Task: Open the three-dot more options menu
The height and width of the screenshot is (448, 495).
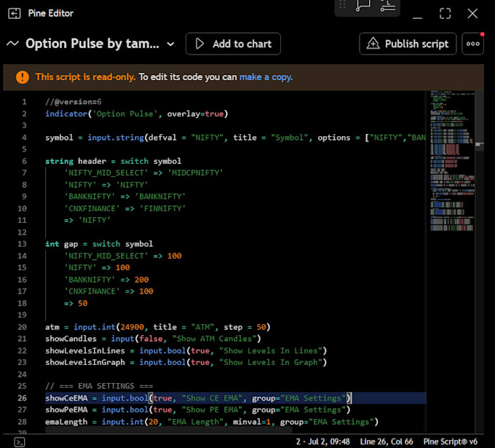Action: (472, 44)
